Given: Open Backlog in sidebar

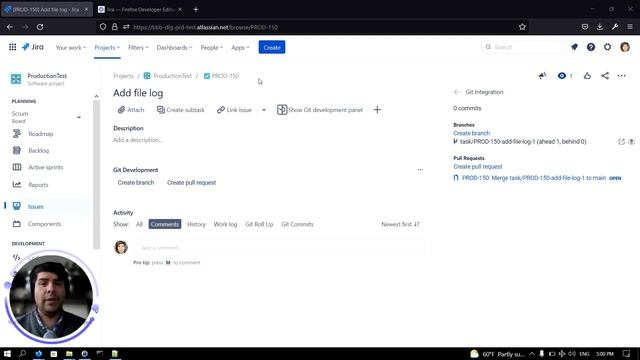Looking at the screenshot, I should [x=38, y=151].
